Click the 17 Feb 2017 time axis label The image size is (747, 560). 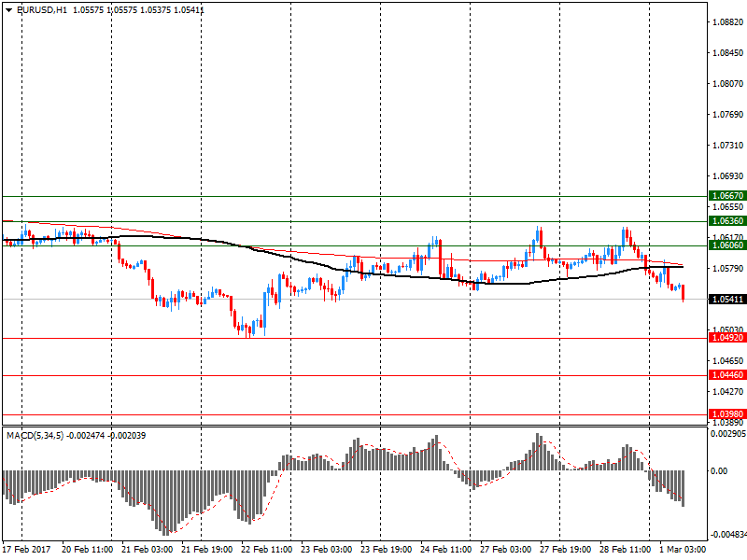point(26,549)
